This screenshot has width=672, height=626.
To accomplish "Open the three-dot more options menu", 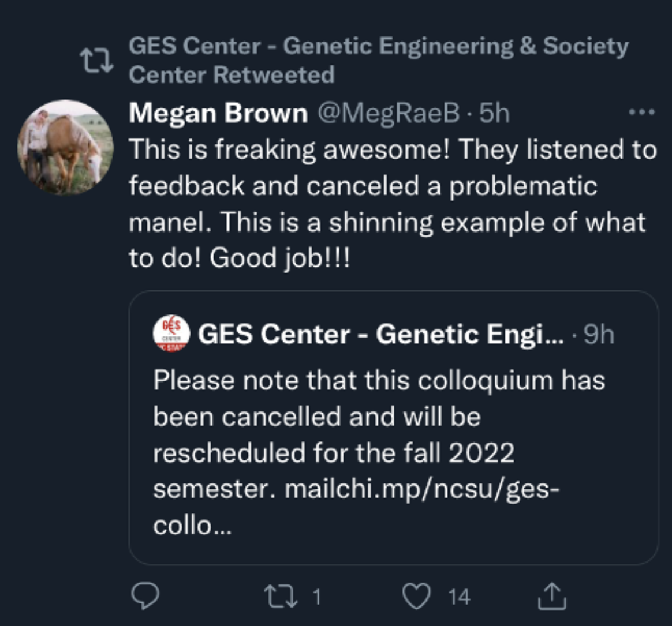I will pos(642,112).
